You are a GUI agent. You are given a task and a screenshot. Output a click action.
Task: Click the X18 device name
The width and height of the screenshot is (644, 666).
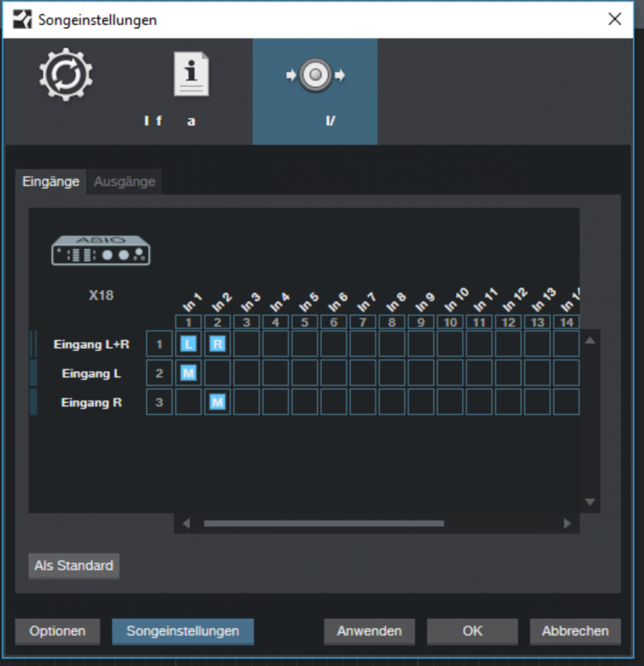101,296
